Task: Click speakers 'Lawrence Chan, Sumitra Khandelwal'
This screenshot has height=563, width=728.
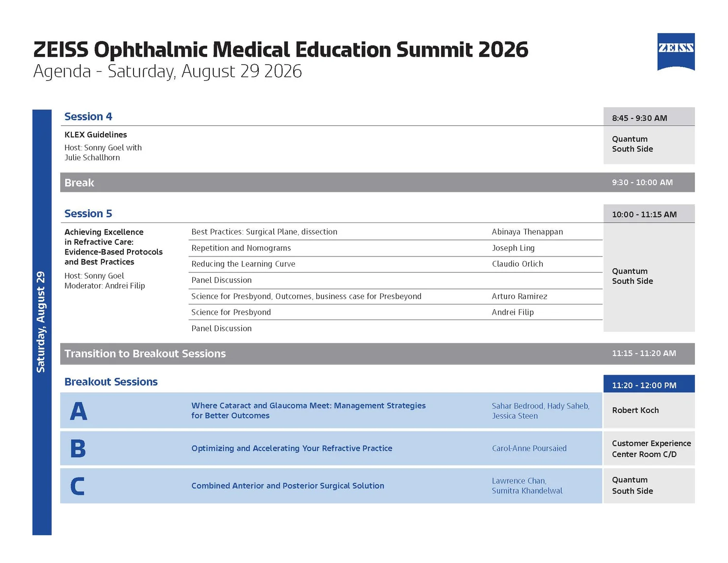Action: point(527,486)
